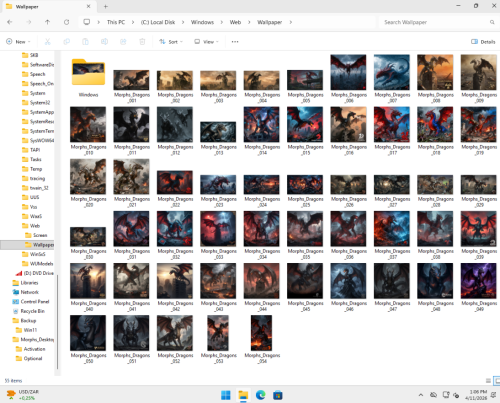
Task: Switch to large thumbnails view in status bar
Action: click(497, 380)
